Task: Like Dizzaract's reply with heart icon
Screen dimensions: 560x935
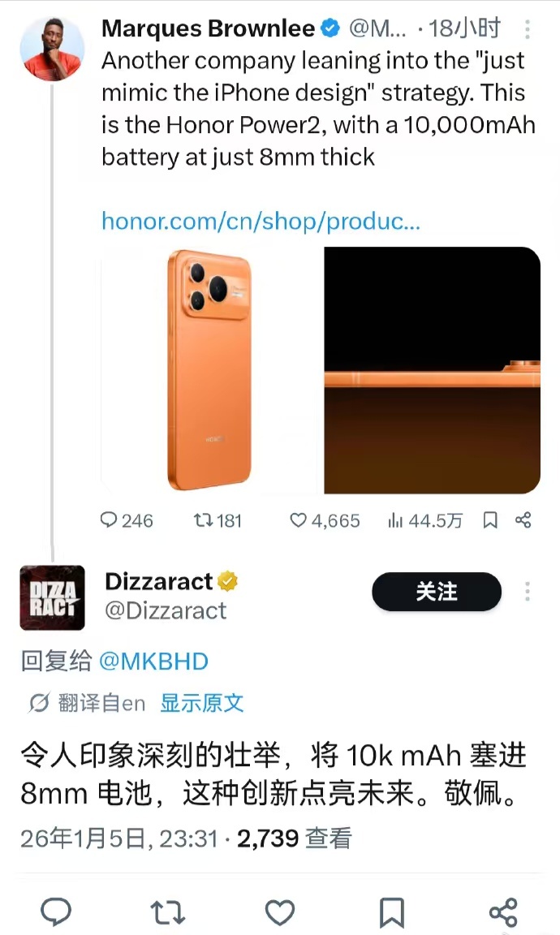Action: (x=280, y=911)
